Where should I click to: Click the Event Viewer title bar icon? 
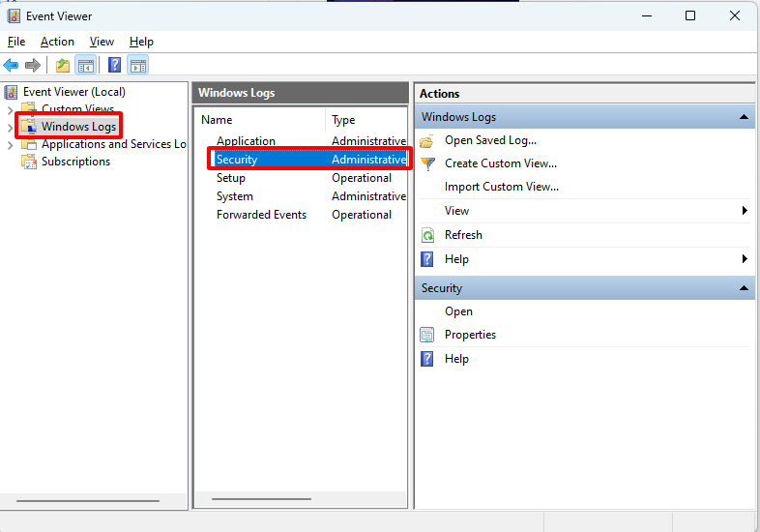14,16
